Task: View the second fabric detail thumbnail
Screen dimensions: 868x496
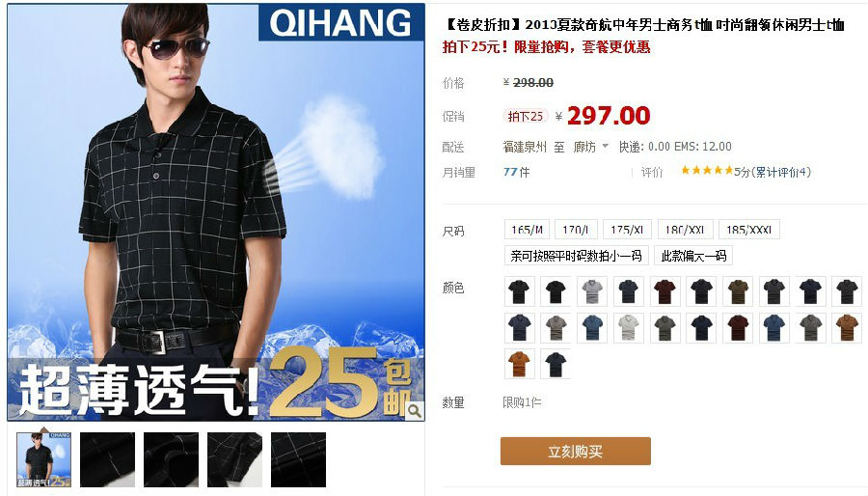Action: tap(171, 460)
